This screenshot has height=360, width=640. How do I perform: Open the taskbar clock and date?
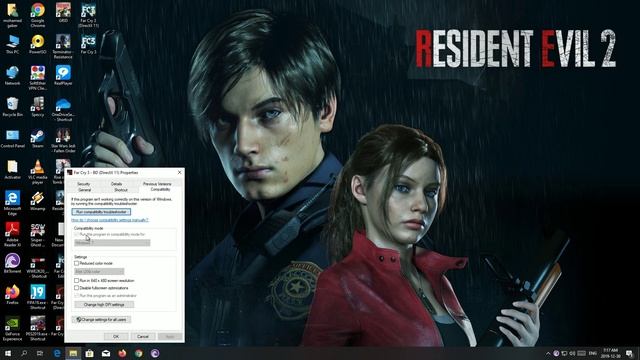pos(611,353)
